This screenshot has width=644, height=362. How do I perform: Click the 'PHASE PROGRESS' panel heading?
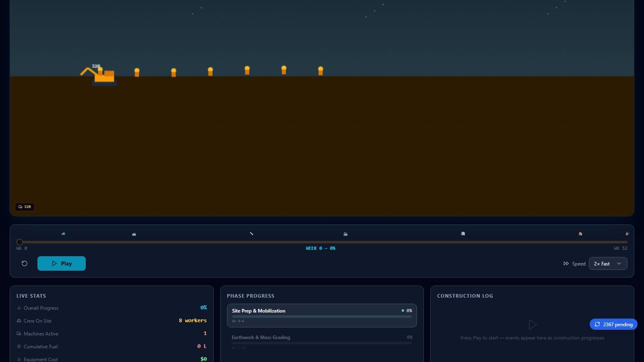(x=250, y=296)
